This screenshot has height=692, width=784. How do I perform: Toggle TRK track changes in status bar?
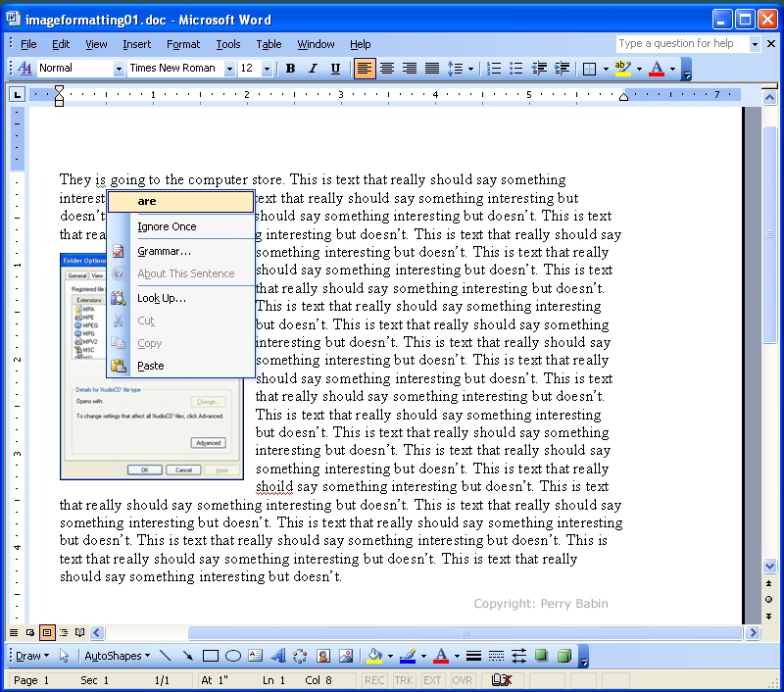(x=403, y=680)
